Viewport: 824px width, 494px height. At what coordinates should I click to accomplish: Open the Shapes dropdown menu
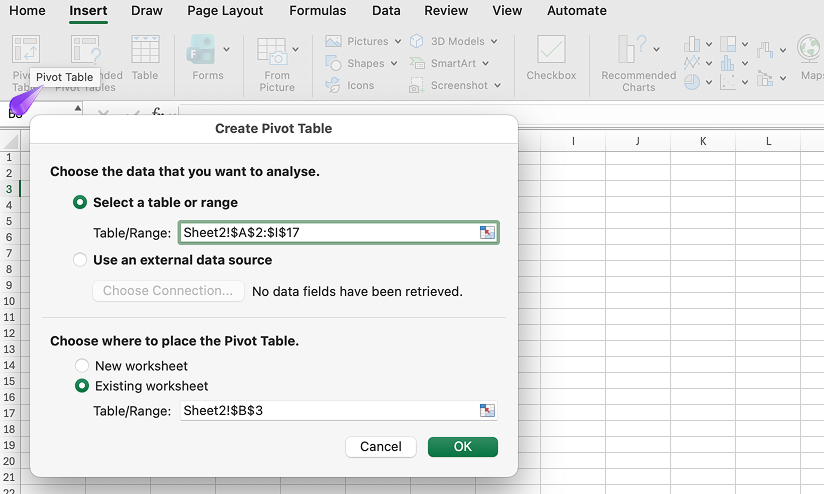[393, 63]
